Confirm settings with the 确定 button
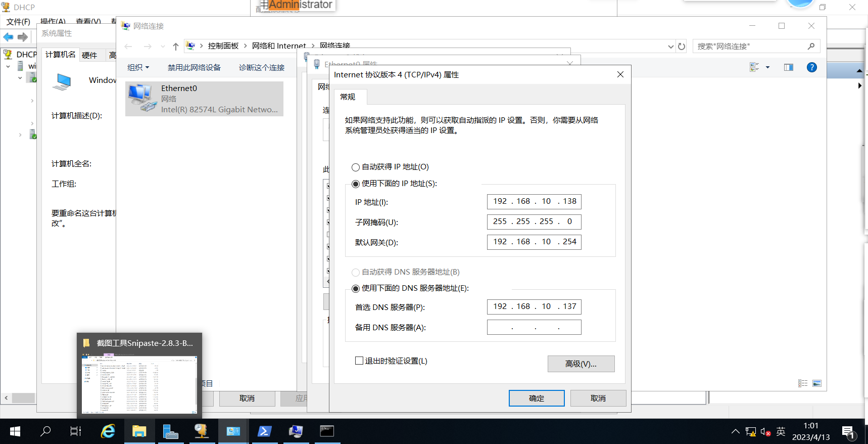Viewport: 868px width, 444px height. coord(537,398)
